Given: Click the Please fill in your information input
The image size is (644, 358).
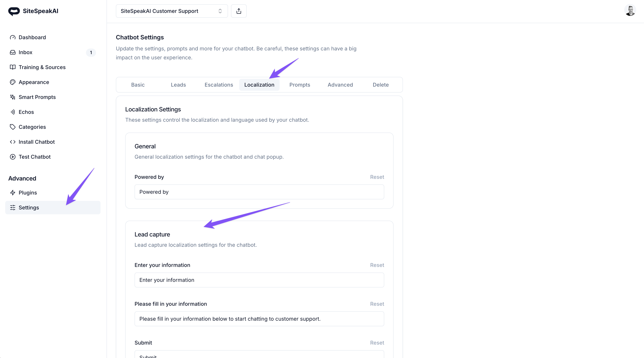Looking at the screenshot, I should coord(259,319).
